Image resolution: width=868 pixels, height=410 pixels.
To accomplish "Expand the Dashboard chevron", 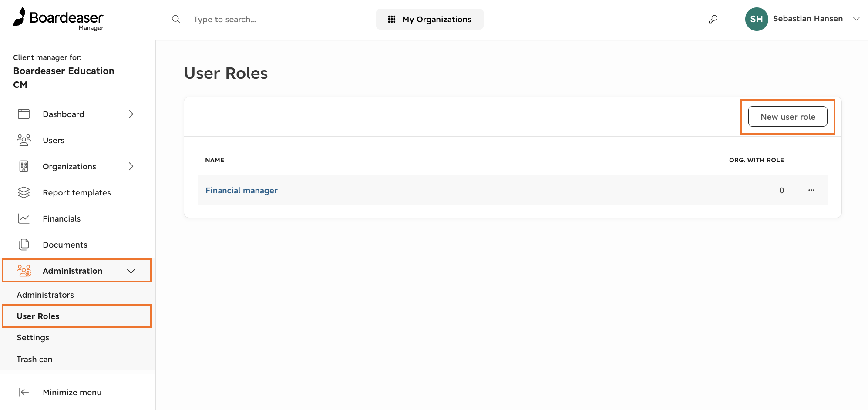I will 131,114.
